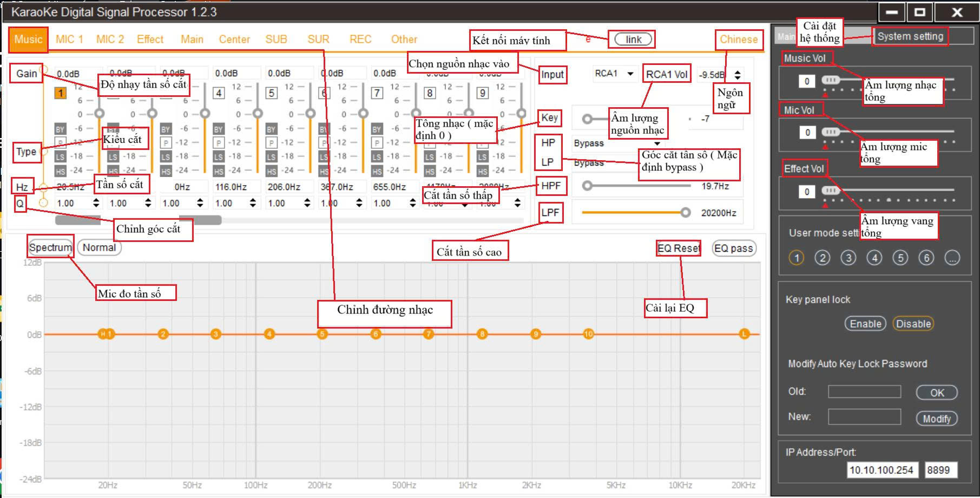Set band 7 type to HS high shelf
Viewport: 980px width, 498px height.
click(377, 171)
